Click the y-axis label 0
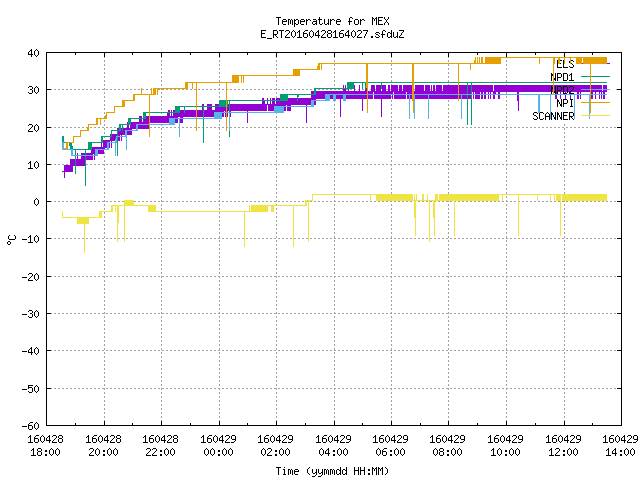This screenshot has height=480, width=640. [37, 202]
